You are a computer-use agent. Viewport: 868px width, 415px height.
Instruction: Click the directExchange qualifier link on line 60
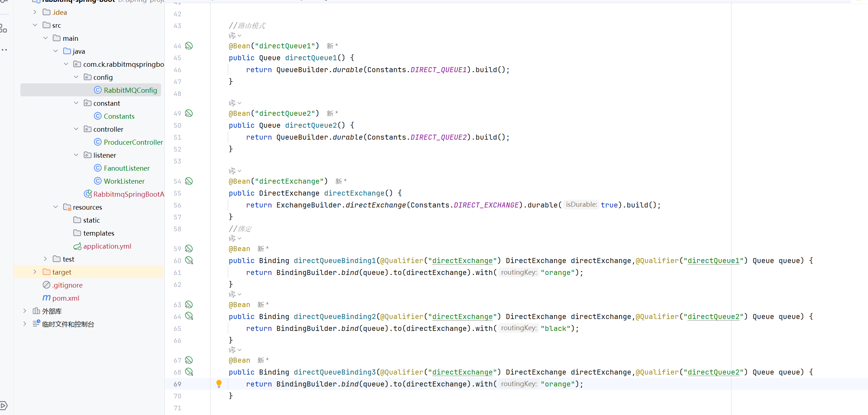pos(462,261)
